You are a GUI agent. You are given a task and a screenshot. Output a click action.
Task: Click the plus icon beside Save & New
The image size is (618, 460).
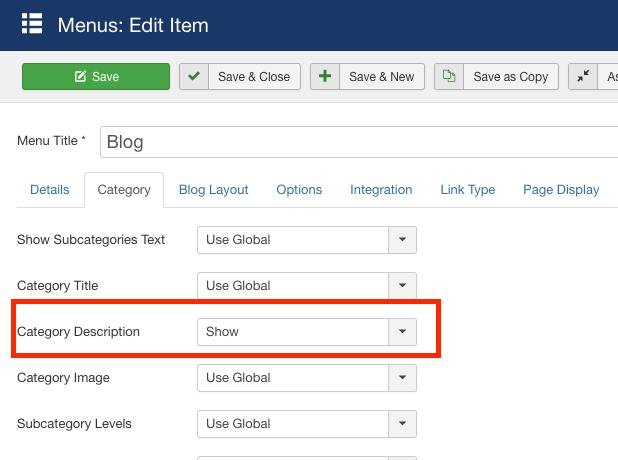pyautogui.click(x=325, y=77)
